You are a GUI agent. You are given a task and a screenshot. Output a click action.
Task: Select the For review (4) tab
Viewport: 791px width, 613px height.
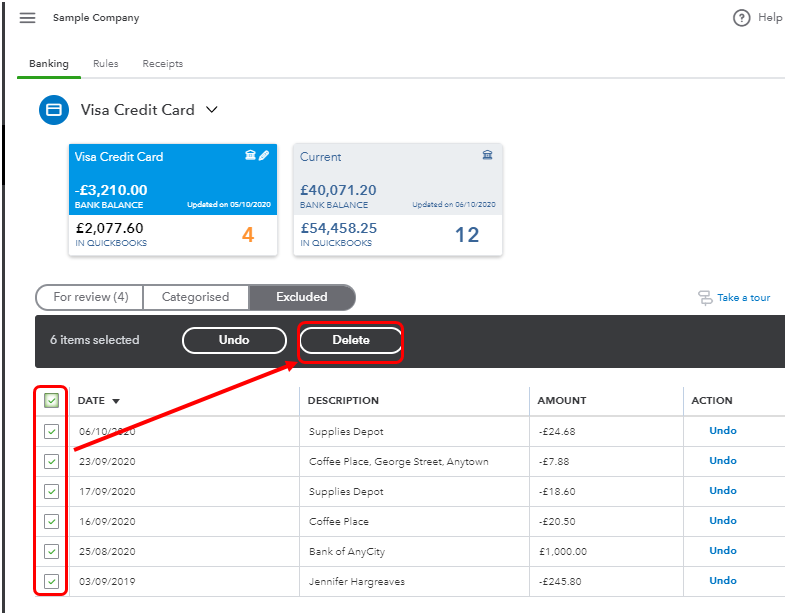(90, 297)
